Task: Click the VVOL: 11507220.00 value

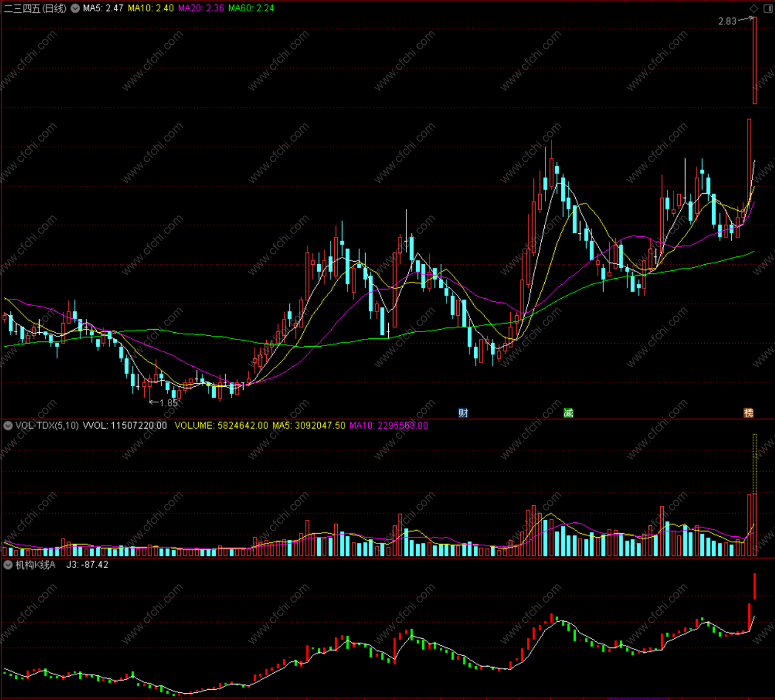Action: click(125, 425)
